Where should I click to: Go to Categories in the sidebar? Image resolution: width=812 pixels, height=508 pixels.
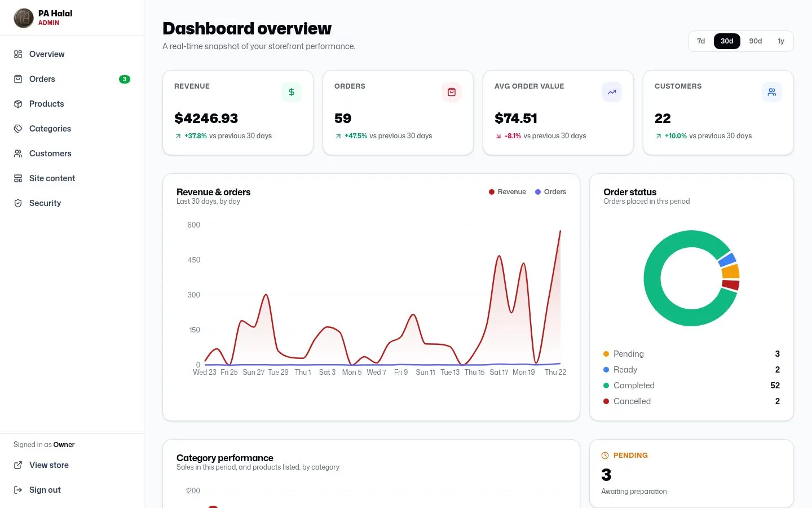pyautogui.click(x=72, y=129)
